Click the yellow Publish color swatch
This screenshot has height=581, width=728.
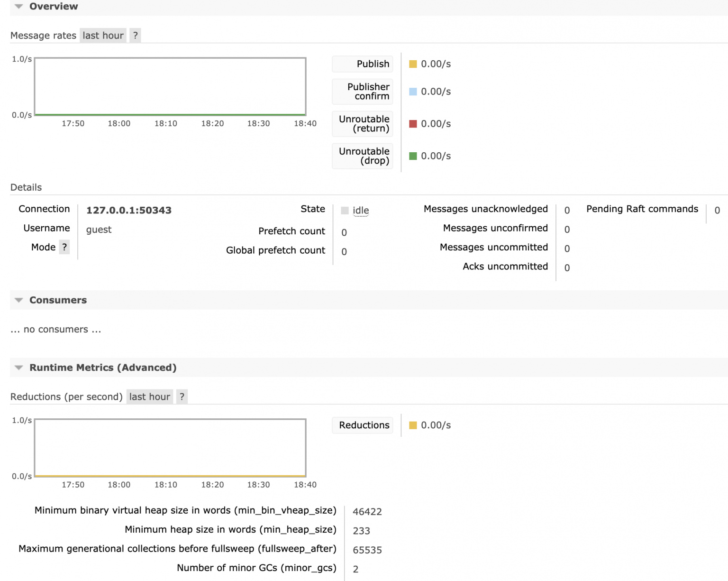coord(413,64)
